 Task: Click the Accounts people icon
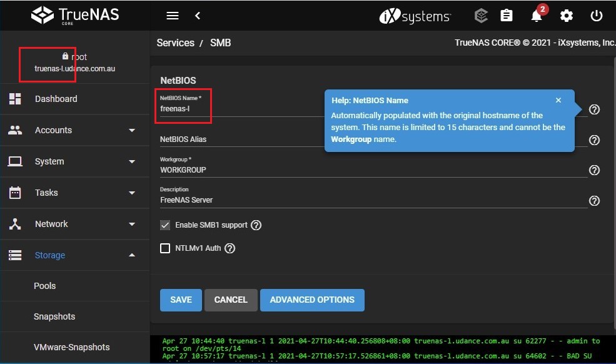tap(15, 130)
